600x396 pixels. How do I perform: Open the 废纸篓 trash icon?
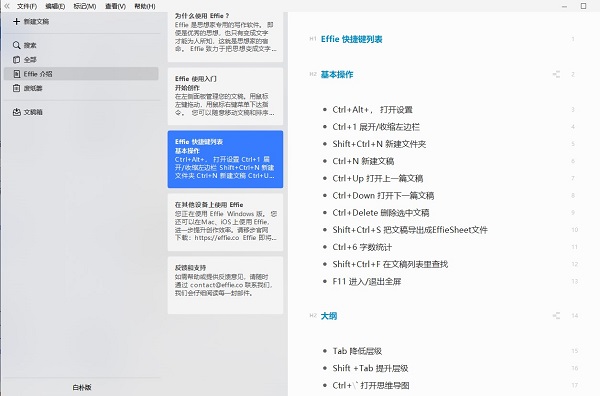[x=16, y=88]
